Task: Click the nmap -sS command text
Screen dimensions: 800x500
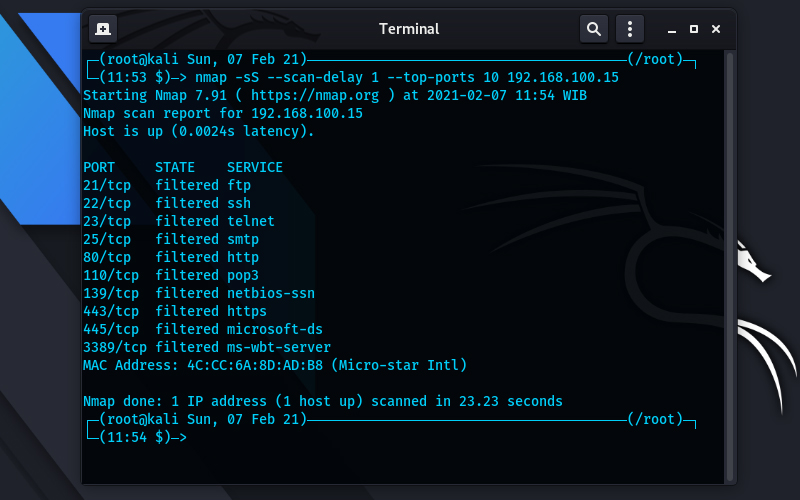Action: click(407, 78)
